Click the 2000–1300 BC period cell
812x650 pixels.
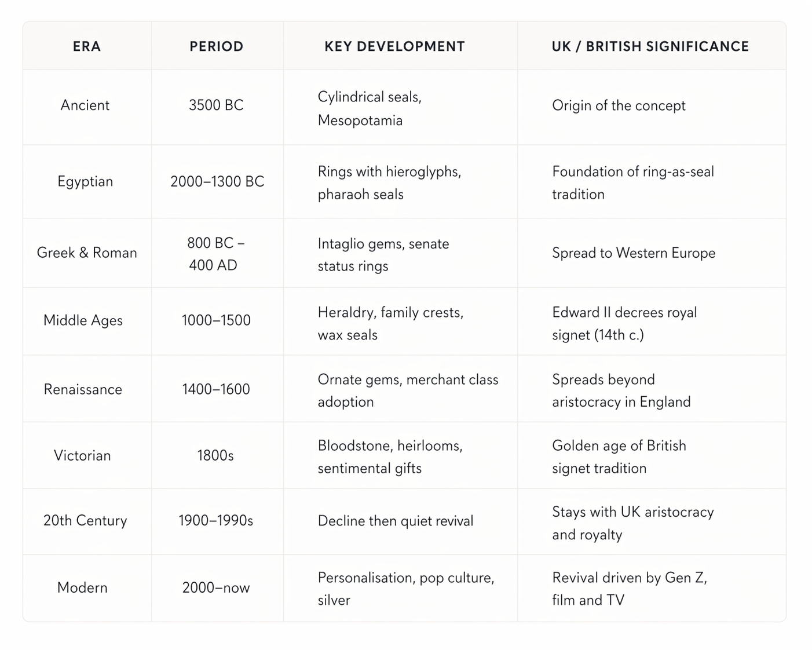click(217, 181)
